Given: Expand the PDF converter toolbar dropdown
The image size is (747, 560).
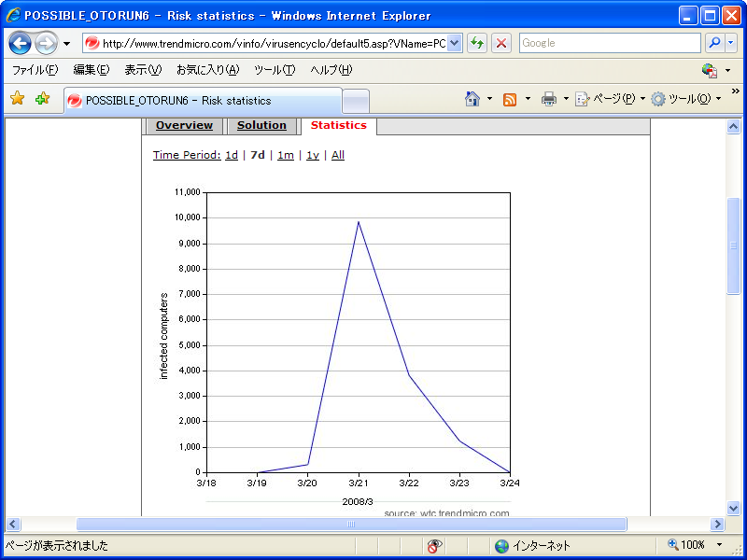Looking at the screenshot, I should tap(728, 71).
